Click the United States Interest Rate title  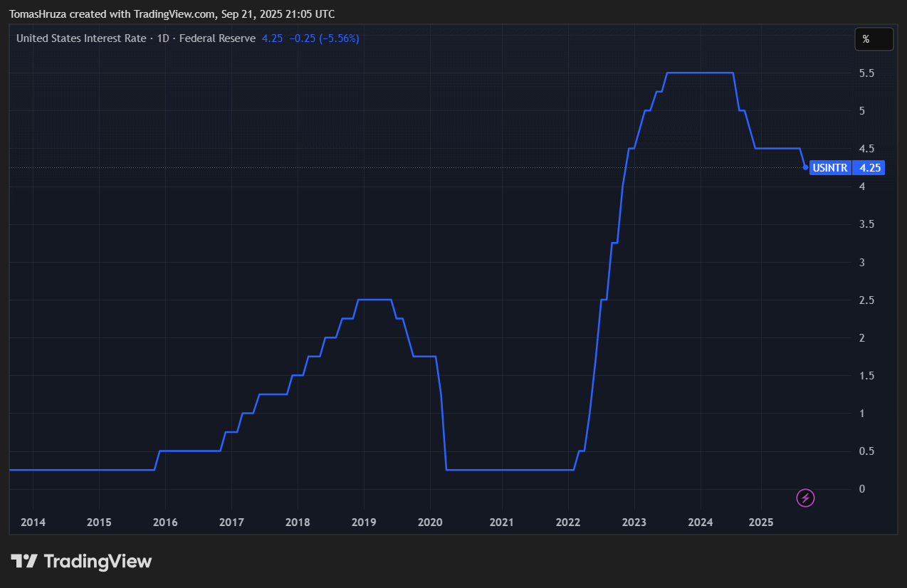80,38
